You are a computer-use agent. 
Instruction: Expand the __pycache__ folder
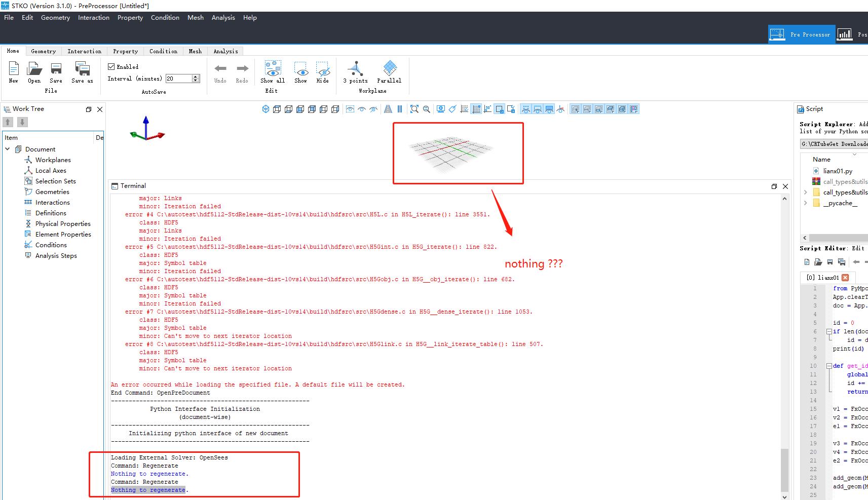[805, 203]
